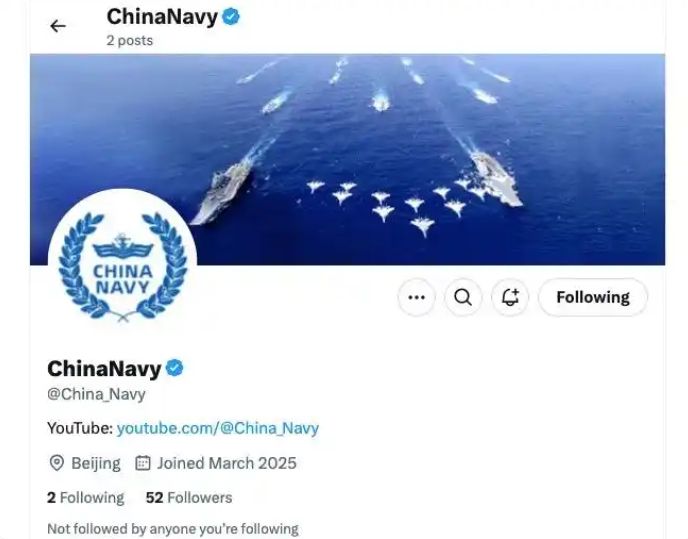
Task: Click the Beijing location pin icon
Action: pos(57,463)
